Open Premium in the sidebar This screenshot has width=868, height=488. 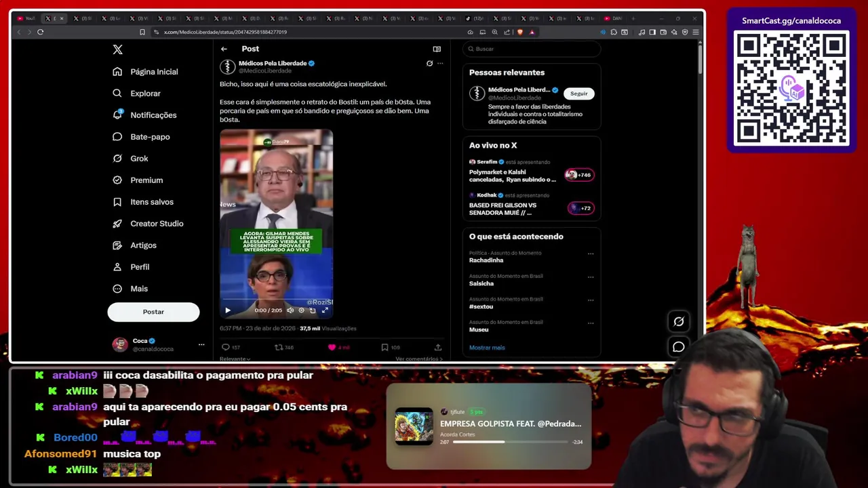[138, 180]
